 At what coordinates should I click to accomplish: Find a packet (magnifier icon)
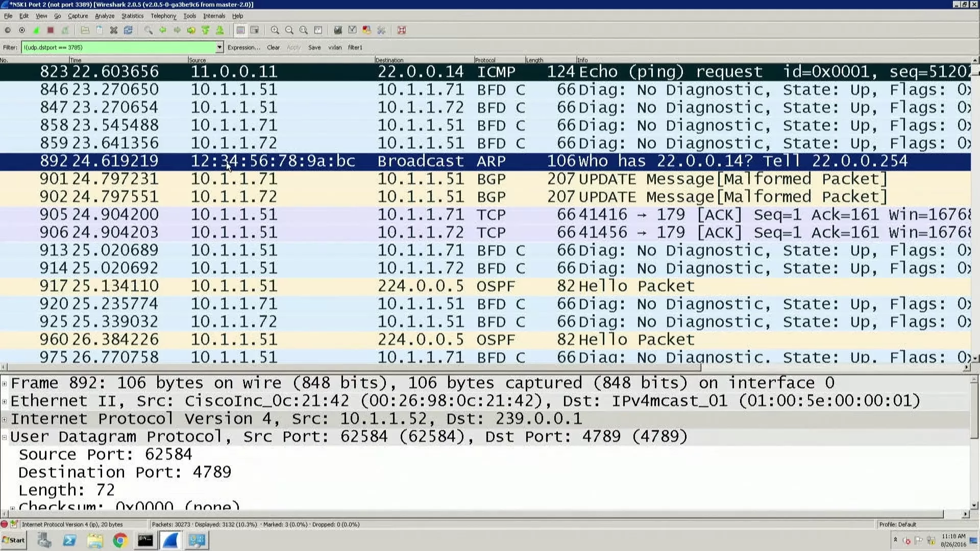click(x=148, y=30)
